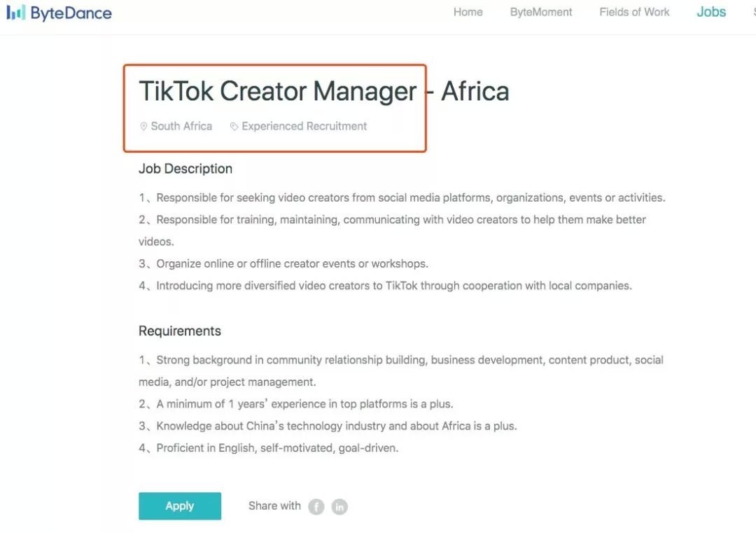The image size is (756, 533).
Task: Go to the Home menu item
Action: click(x=468, y=12)
